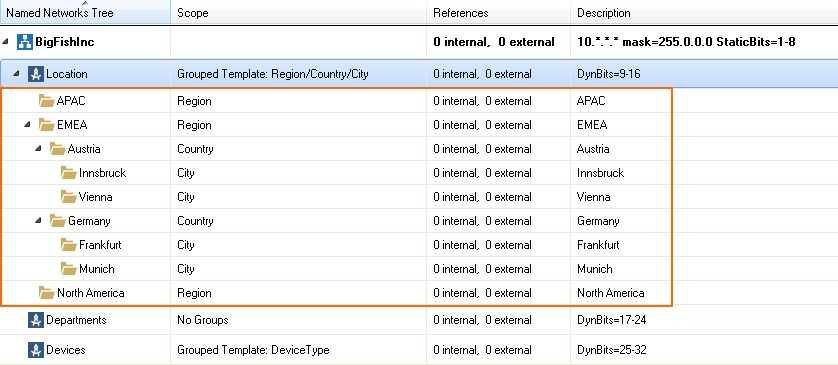Click the Region scope of APAC row

coord(195,101)
